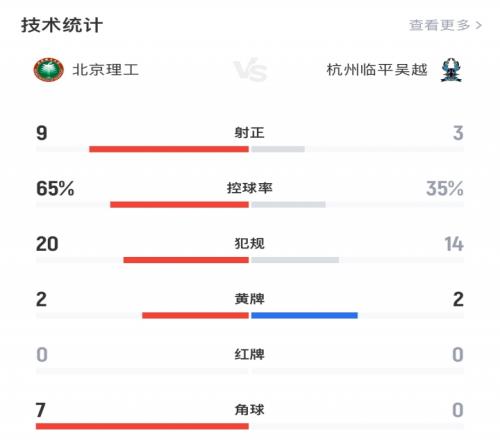This screenshot has width=500, height=440.
Task: Click the 北京理工 team logo
Action: pos(48,70)
